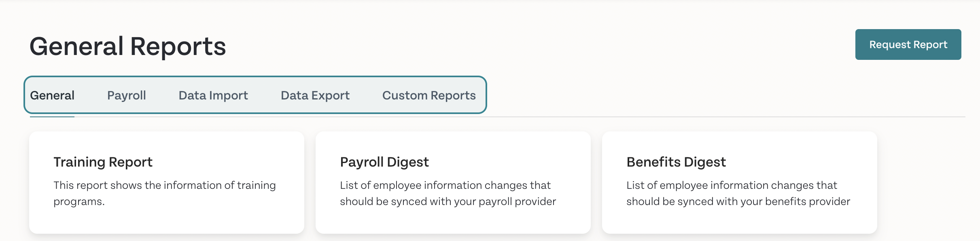
Task: Open the Benefits Digest card
Action: click(740, 182)
